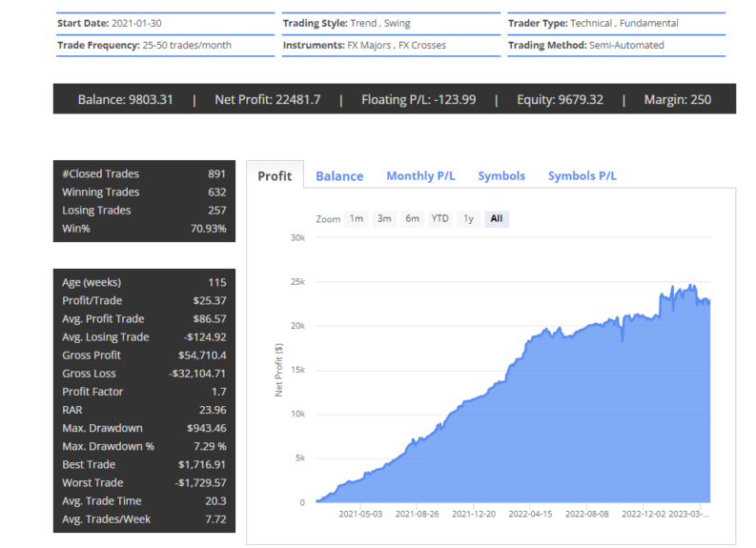Zoom chart to 3m range
This screenshot has width=756, height=548.
(x=384, y=218)
